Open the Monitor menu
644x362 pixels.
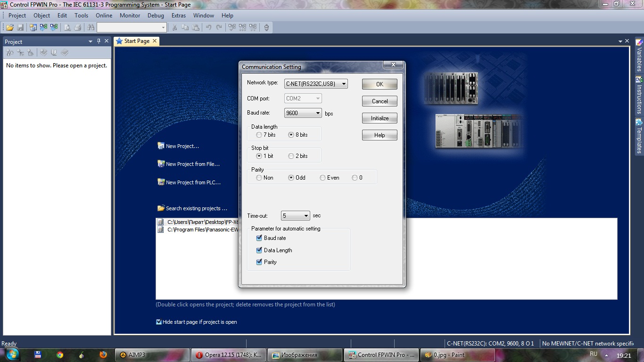[x=130, y=16]
